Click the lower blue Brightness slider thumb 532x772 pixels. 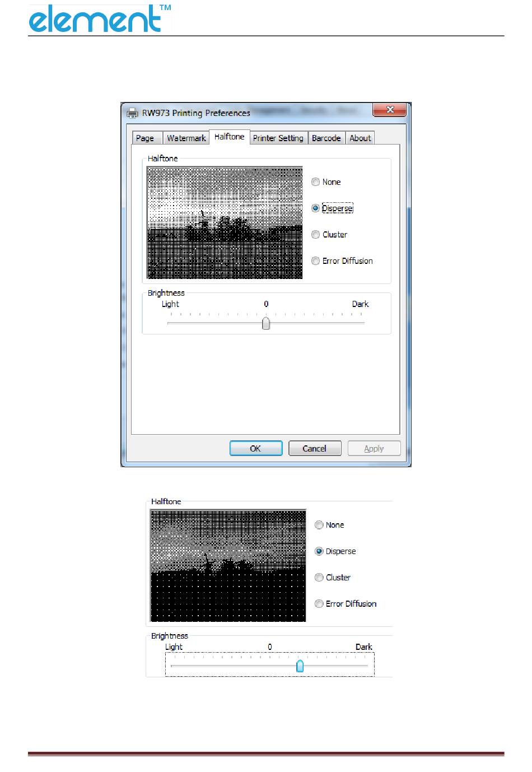pos(300,666)
